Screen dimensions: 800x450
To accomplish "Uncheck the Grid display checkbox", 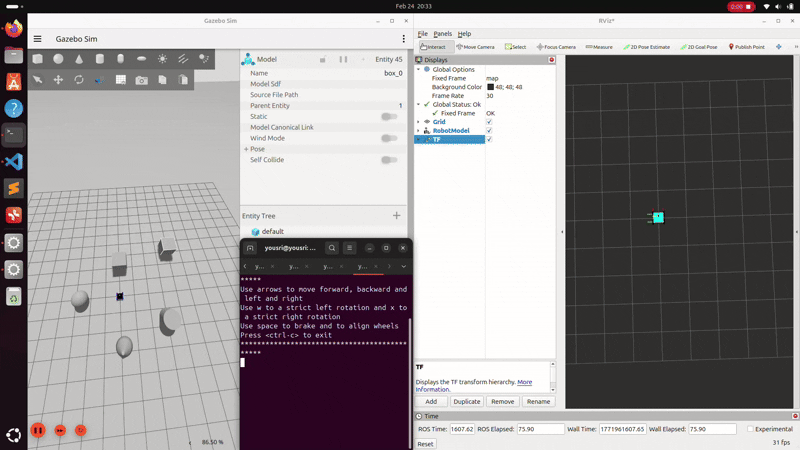I will 489,122.
